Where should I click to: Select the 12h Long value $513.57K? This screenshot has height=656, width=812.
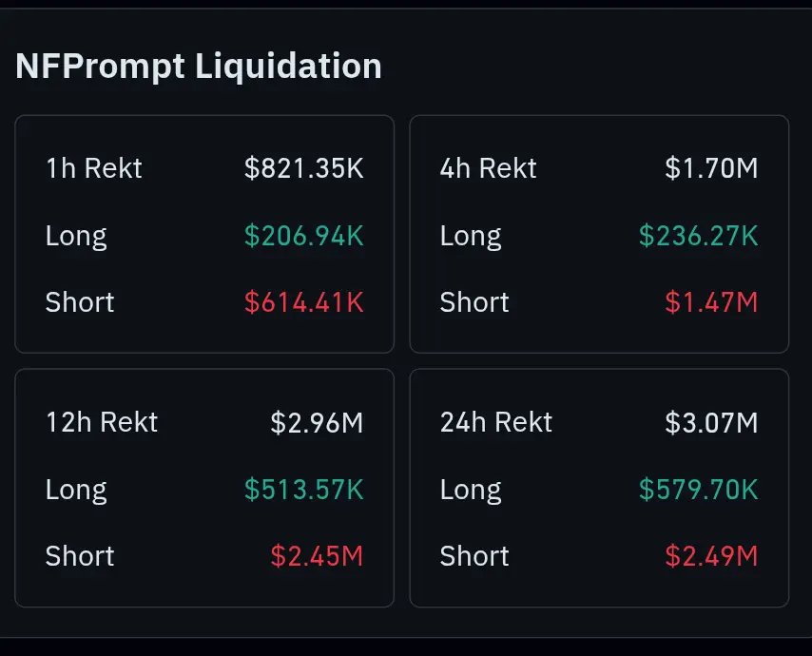click(x=304, y=490)
